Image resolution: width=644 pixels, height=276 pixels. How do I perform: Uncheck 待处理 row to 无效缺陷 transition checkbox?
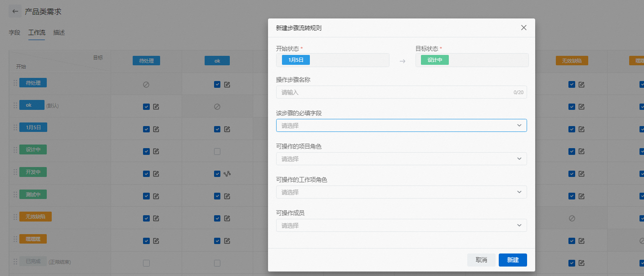pos(572,84)
